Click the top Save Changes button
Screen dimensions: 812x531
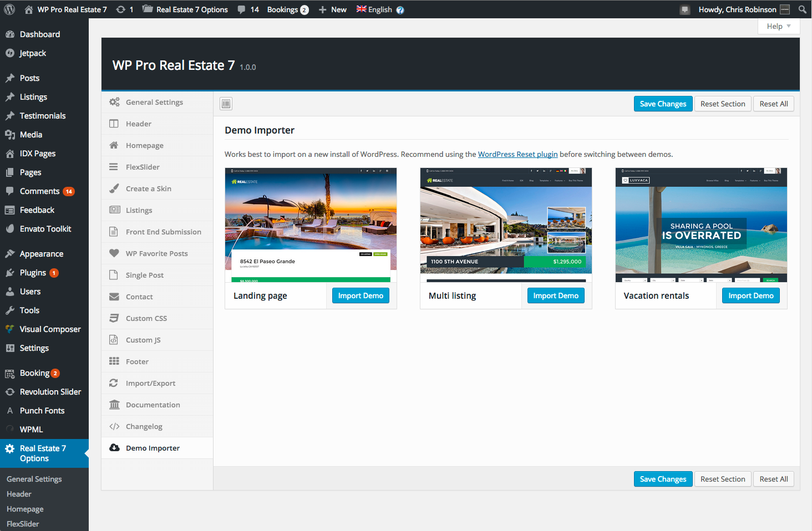663,104
